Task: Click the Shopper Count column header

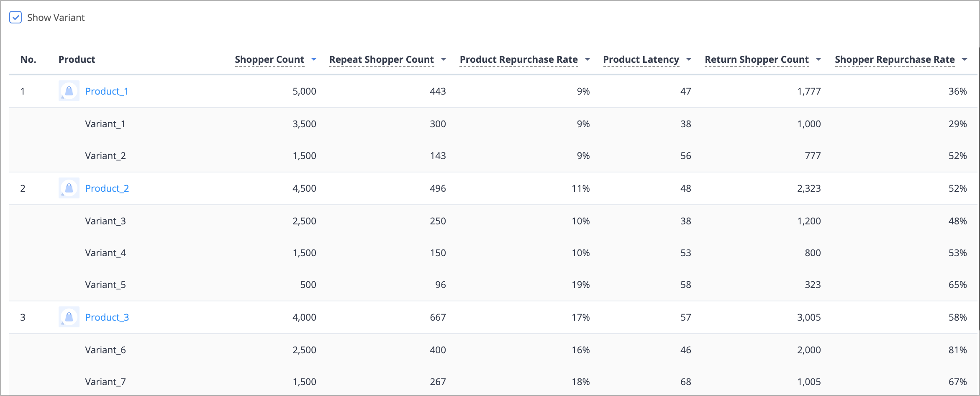Action: [269, 59]
